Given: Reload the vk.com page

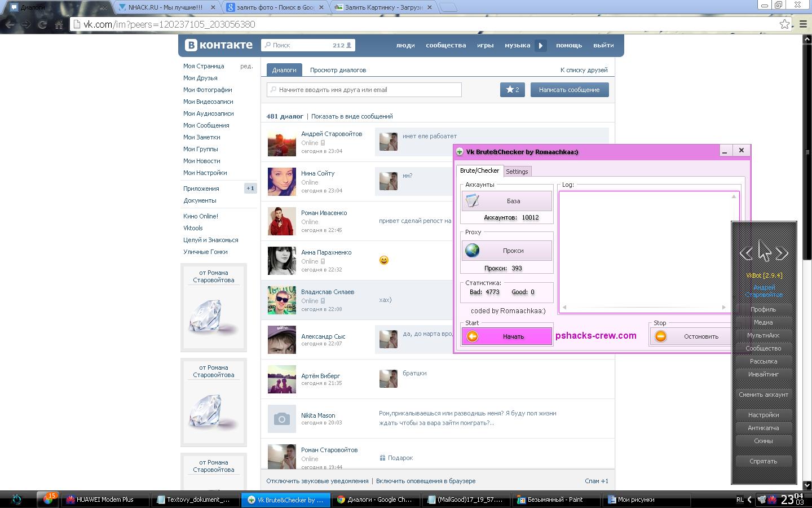Looking at the screenshot, I should coord(42,24).
